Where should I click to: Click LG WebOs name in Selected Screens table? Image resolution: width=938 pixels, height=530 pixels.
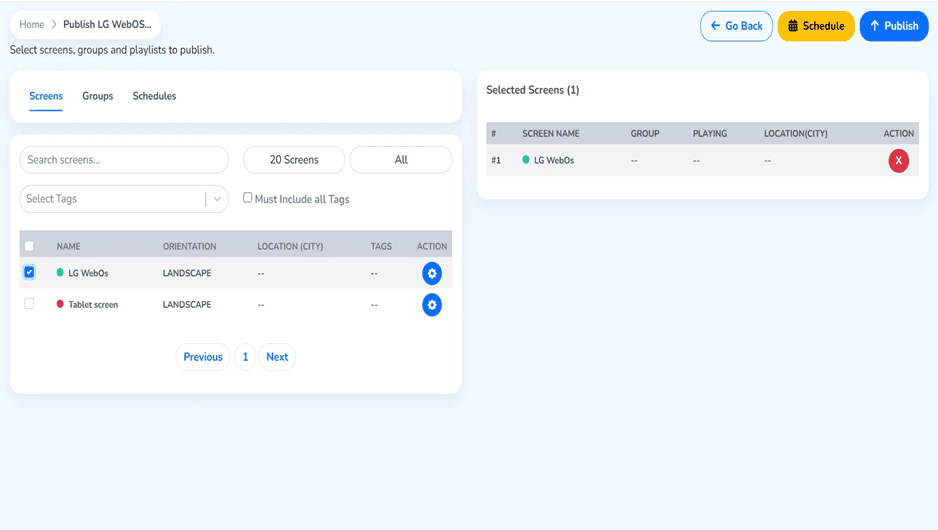pyautogui.click(x=554, y=160)
